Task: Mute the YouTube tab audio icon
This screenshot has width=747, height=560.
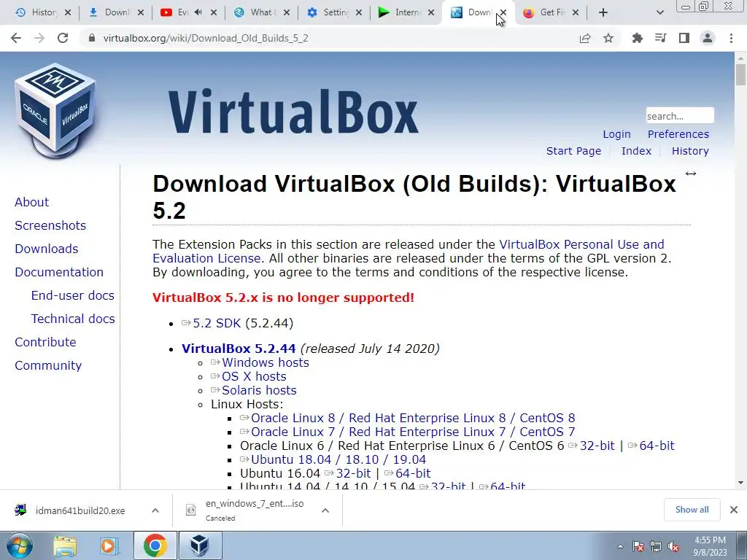Action: click(198, 12)
